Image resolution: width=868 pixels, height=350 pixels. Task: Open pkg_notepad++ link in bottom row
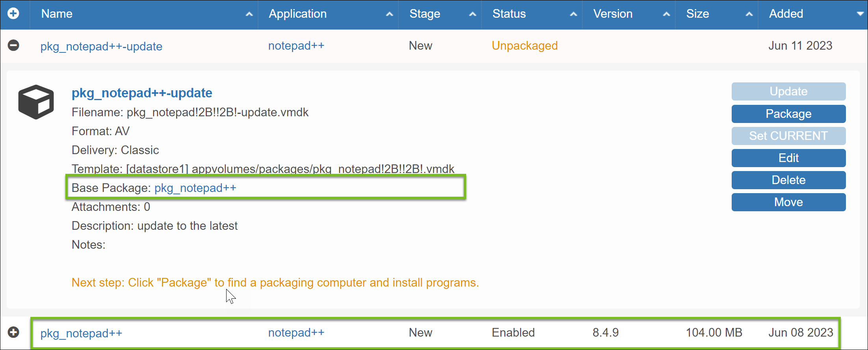point(81,333)
